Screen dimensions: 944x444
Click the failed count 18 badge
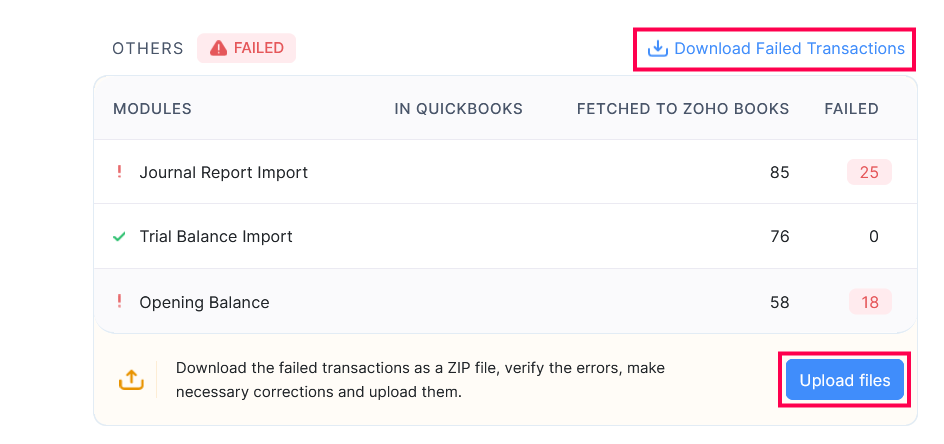pos(869,302)
